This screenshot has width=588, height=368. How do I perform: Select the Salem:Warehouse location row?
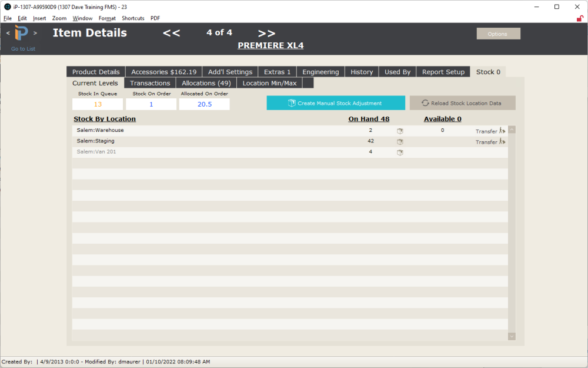290,131
